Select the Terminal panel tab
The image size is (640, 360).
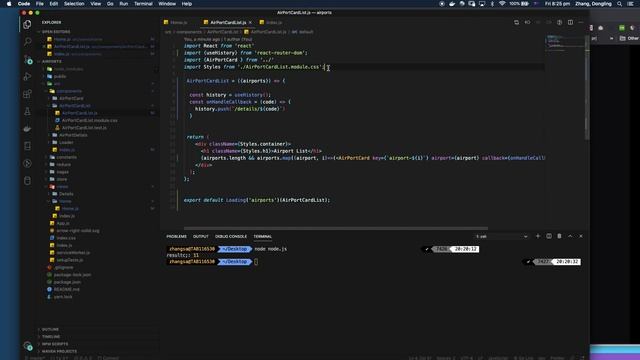[x=262, y=236]
